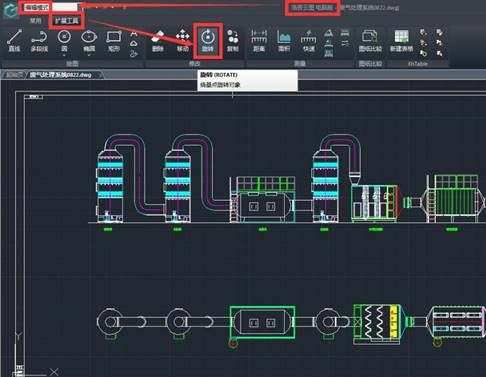The height and width of the screenshot is (377, 486).
Task: Select the Rectangle (矩形) tool
Action: pyautogui.click(x=114, y=41)
